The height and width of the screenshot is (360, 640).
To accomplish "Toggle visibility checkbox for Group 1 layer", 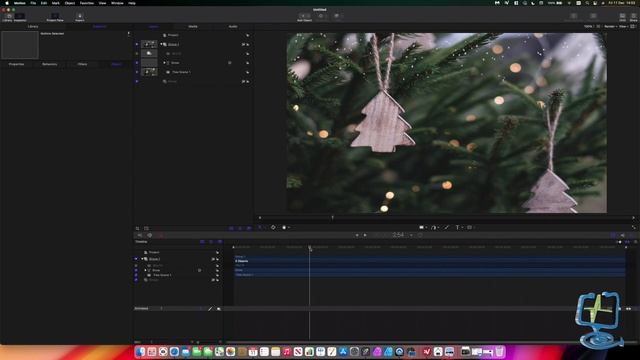I will tap(137, 44).
